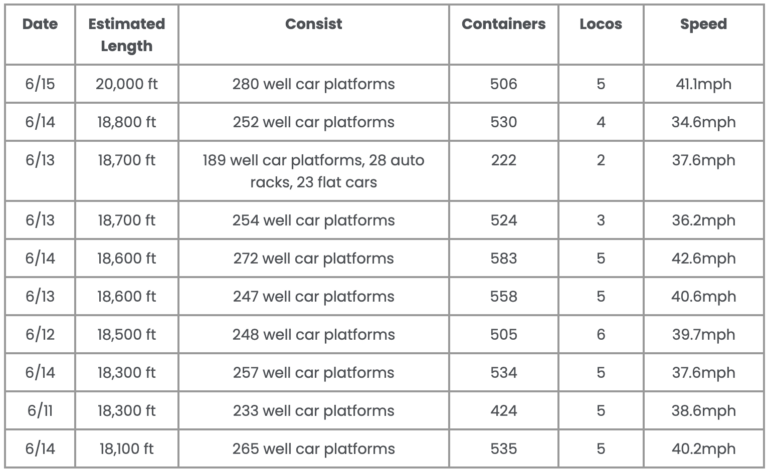Click the 18,500 ft length cell
This screenshot has width=768, height=473.
point(127,334)
